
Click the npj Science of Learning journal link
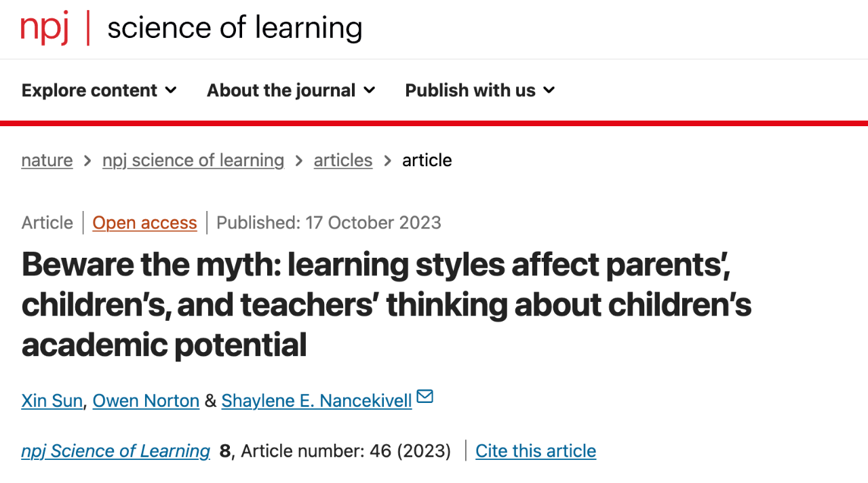coord(116,451)
